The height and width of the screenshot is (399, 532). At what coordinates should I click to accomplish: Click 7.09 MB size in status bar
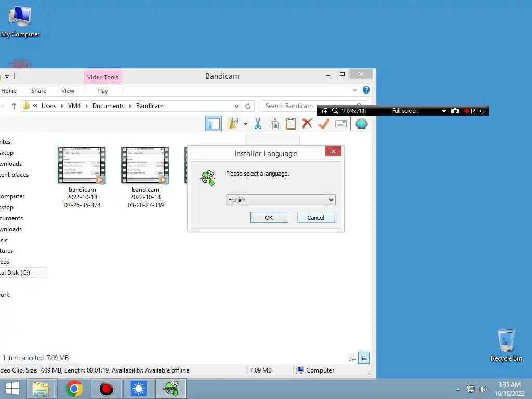pos(261,370)
